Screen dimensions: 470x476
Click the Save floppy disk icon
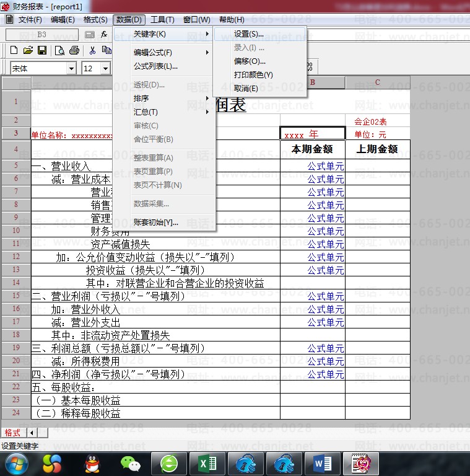click(x=42, y=50)
